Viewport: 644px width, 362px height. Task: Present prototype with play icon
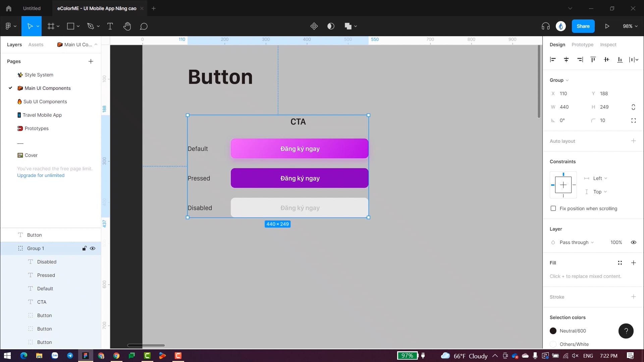point(607,26)
